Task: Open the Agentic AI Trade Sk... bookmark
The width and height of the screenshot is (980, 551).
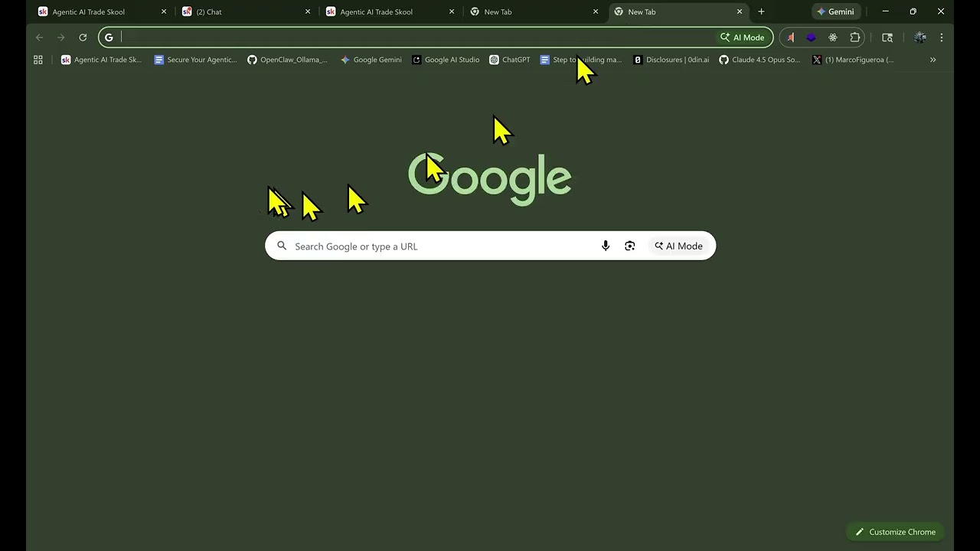Action: (x=101, y=60)
